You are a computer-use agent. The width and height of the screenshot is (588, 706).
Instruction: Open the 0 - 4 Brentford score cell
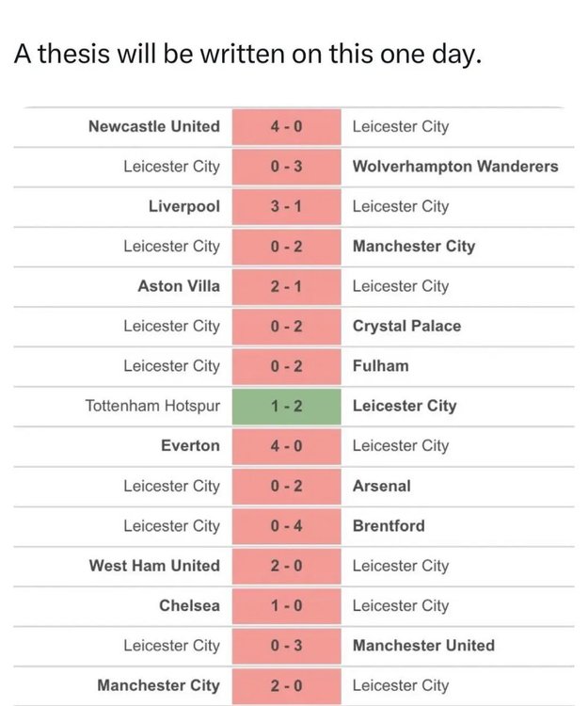[x=287, y=526]
